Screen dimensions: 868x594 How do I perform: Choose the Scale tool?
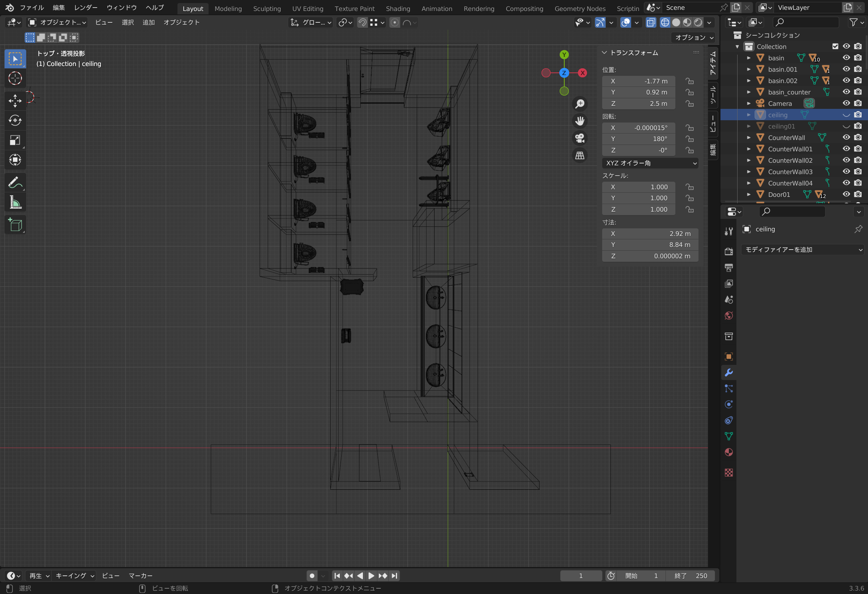point(15,140)
